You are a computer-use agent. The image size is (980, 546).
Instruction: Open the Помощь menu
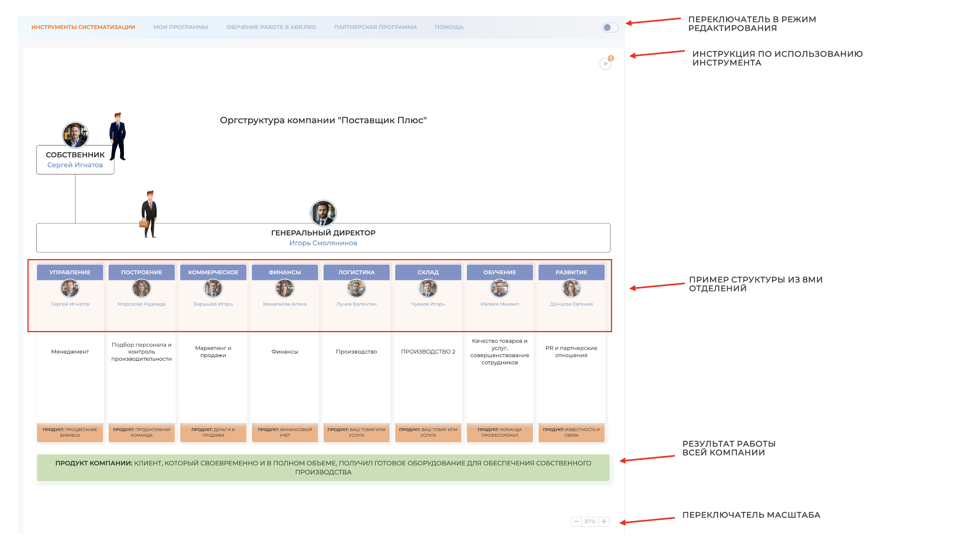click(x=449, y=27)
